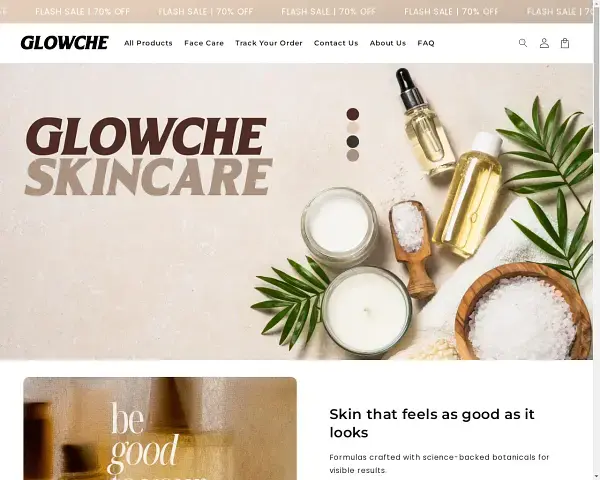This screenshot has width=600, height=480.
Task: Open the account login icon
Action: pyautogui.click(x=544, y=43)
